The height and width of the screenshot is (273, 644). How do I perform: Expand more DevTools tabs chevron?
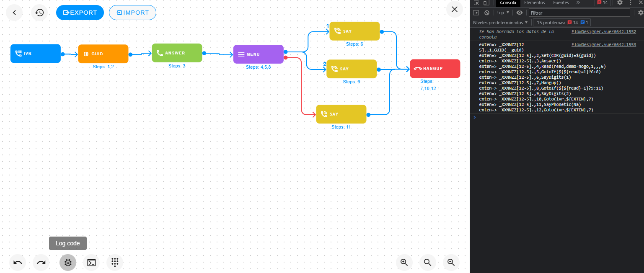[x=578, y=3]
